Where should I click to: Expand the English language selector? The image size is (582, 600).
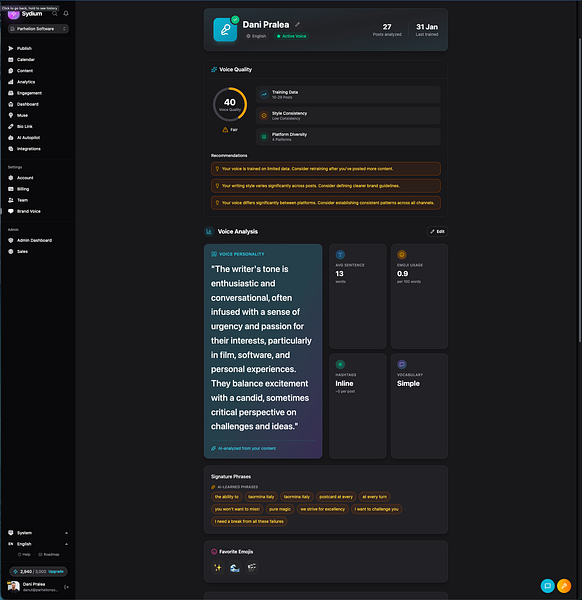pyautogui.click(x=38, y=544)
